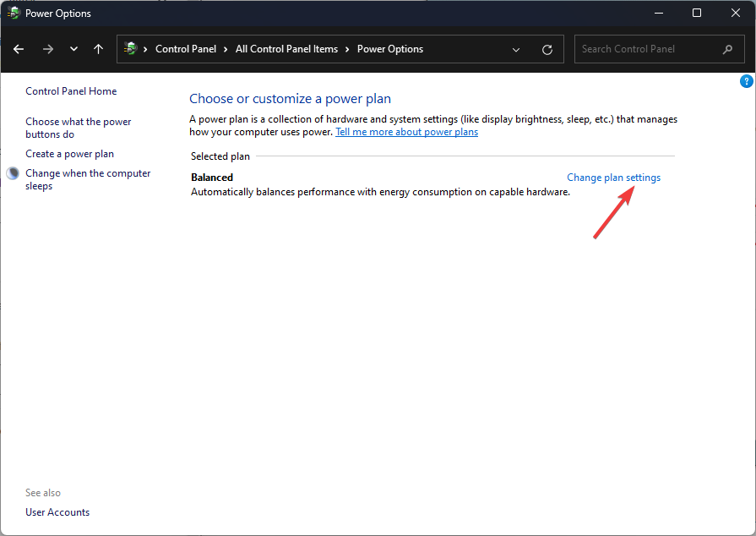Viewport: 756px width, 536px height.
Task: Click the Up one level arrow
Action: (x=98, y=49)
